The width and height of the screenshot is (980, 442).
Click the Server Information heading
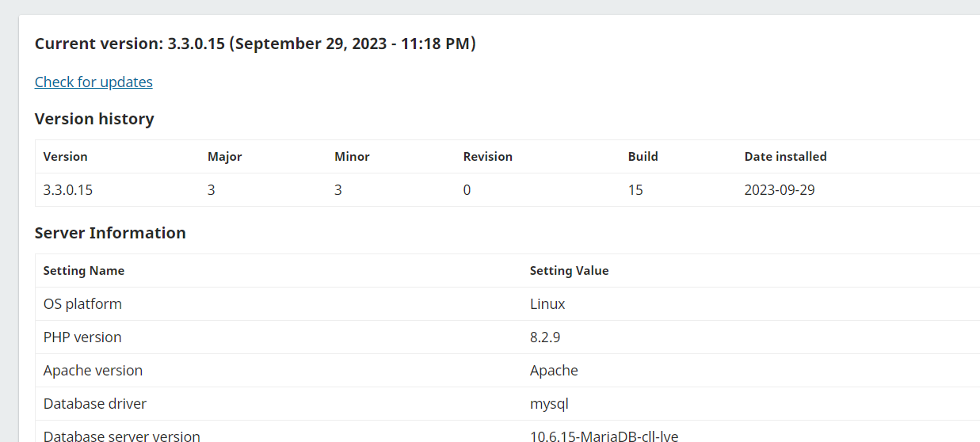click(110, 233)
